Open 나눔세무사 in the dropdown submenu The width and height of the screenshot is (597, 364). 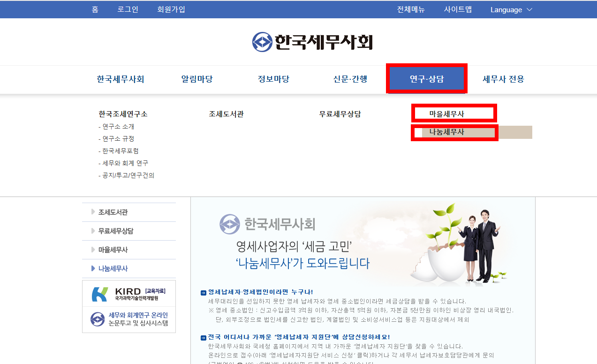tap(446, 132)
